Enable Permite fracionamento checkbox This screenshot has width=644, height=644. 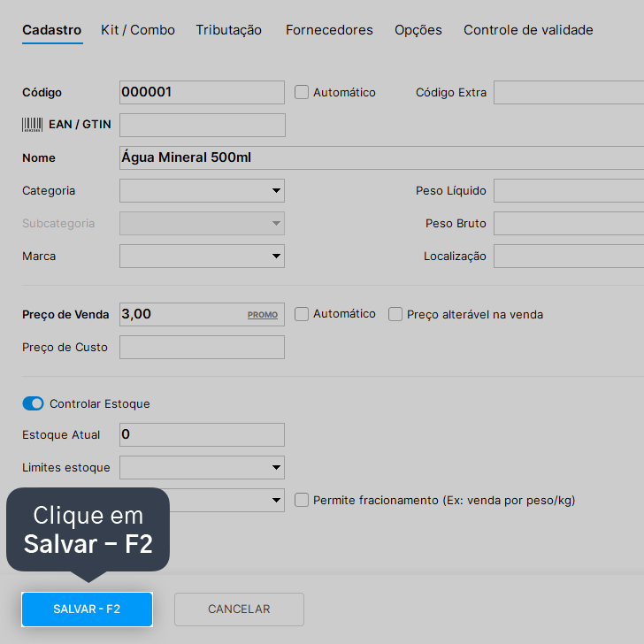302,501
